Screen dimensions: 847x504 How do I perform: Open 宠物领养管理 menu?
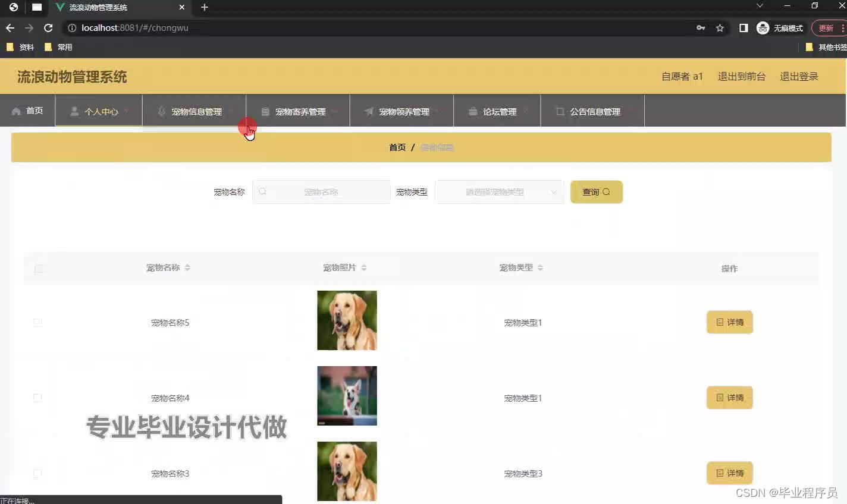tap(401, 111)
